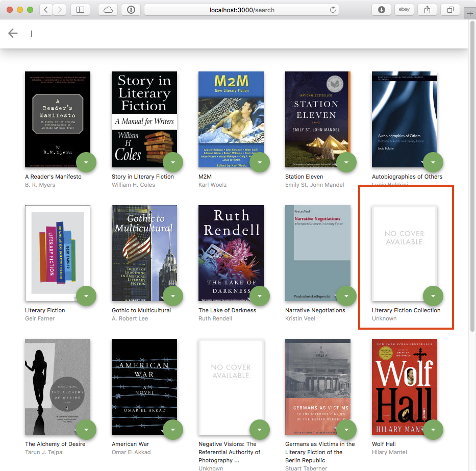This screenshot has width=476, height=471.
Task: Click American War book cover
Action: (x=144, y=387)
